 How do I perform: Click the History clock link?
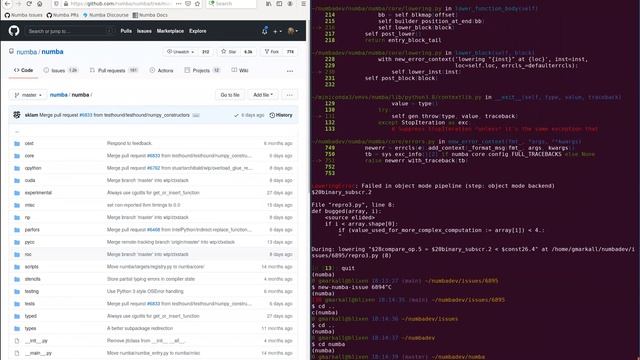pos(281,115)
